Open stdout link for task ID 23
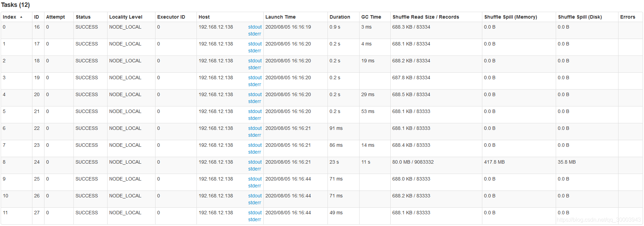644x226 pixels. (x=255, y=145)
